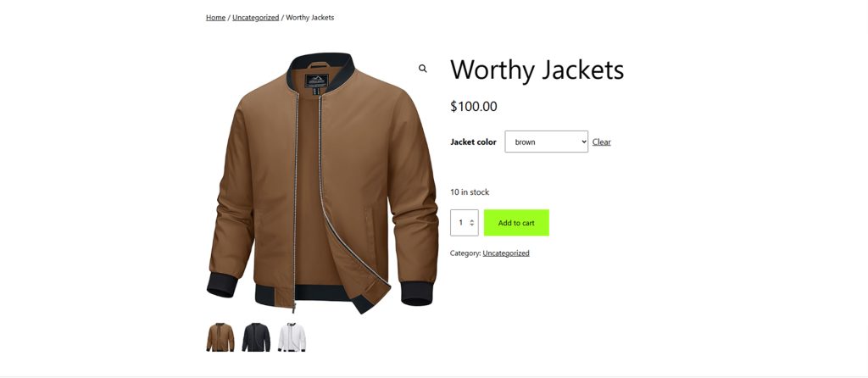Open the magnifier zoom icon on product image
The image size is (868, 378).
[423, 69]
